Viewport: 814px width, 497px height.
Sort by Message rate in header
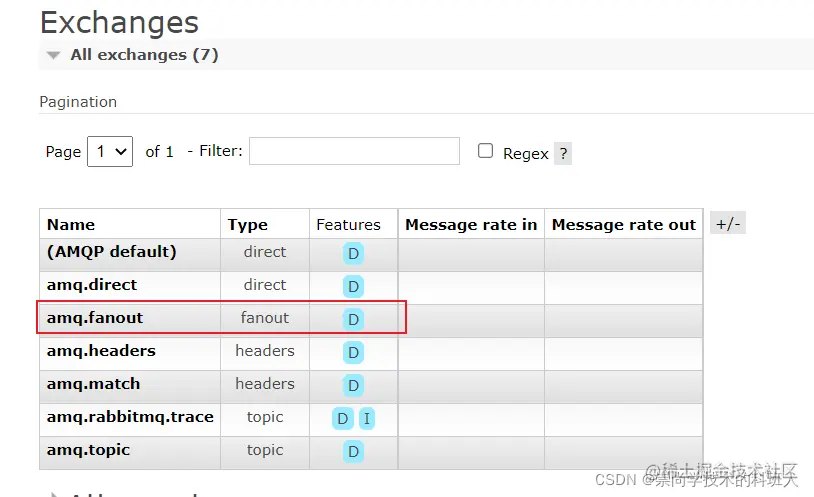coord(471,224)
